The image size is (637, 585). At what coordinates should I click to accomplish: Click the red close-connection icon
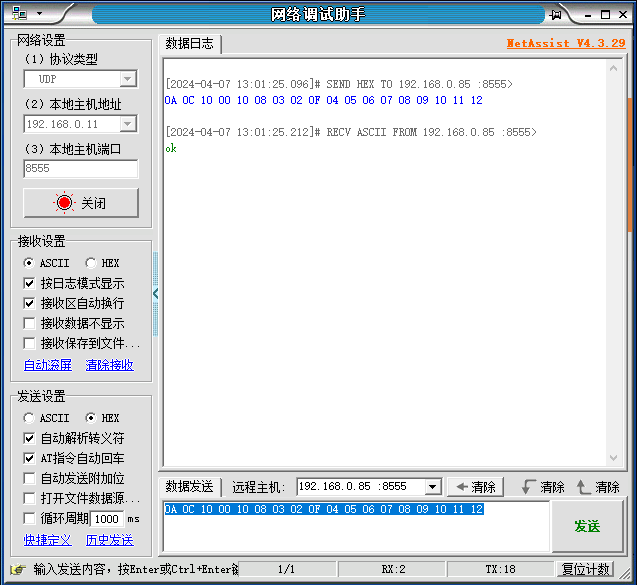[64, 203]
